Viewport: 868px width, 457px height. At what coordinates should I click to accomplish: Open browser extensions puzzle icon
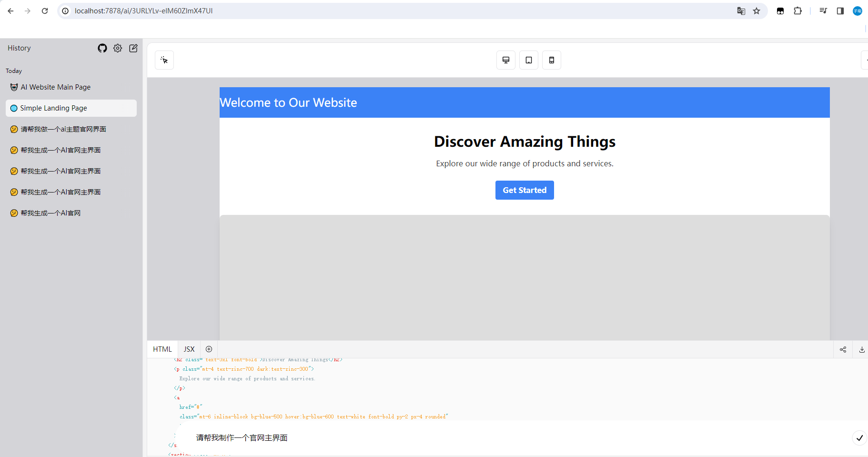[797, 11]
